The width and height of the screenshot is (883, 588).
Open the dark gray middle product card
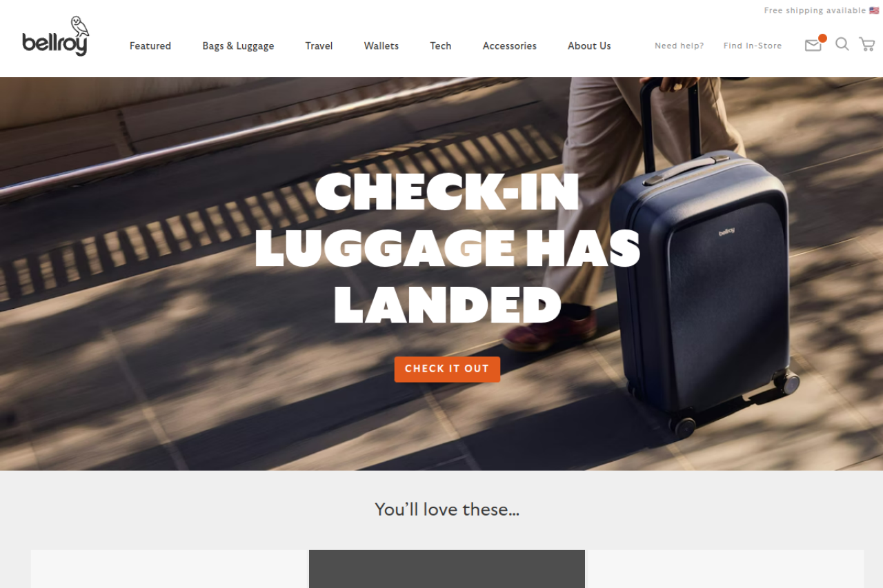pos(447,569)
